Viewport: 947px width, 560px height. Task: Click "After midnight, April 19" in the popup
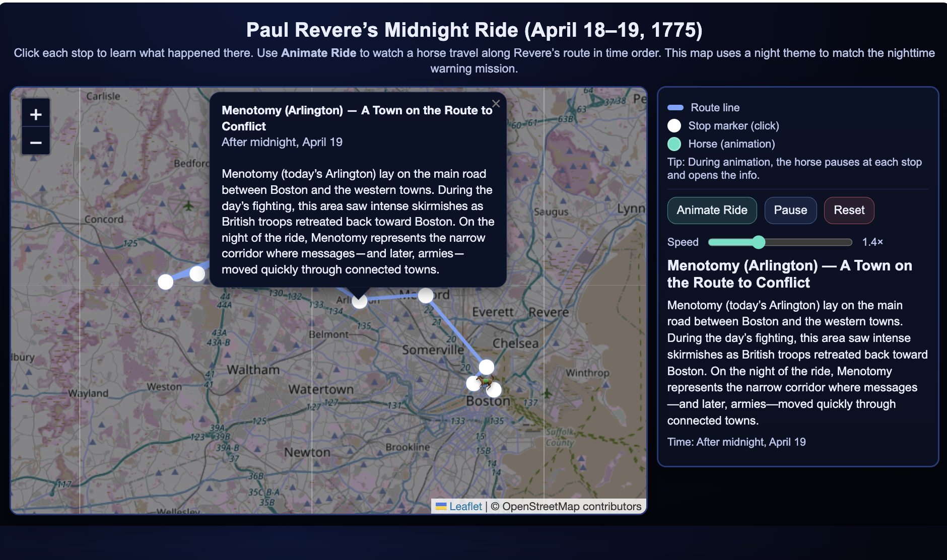(x=282, y=142)
